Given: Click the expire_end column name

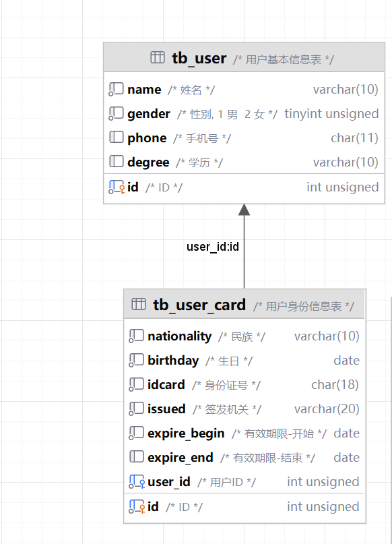Looking at the screenshot, I should point(181,458).
